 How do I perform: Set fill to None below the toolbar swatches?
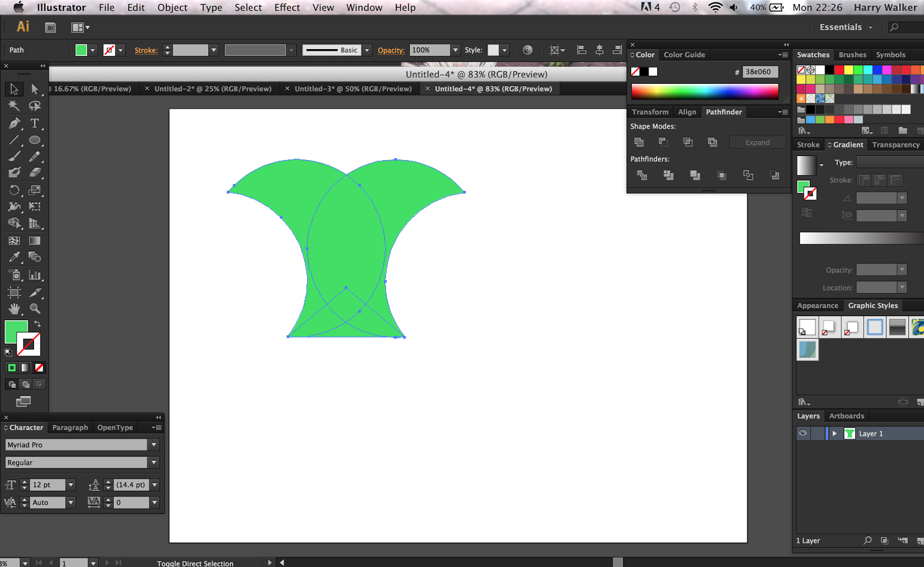pyautogui.click(x=39, y=368)
